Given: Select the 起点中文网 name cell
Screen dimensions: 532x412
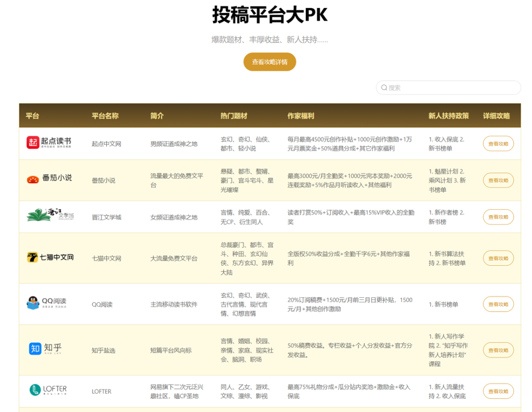Looking at the screenshot, I should click(x=106, y=144).
